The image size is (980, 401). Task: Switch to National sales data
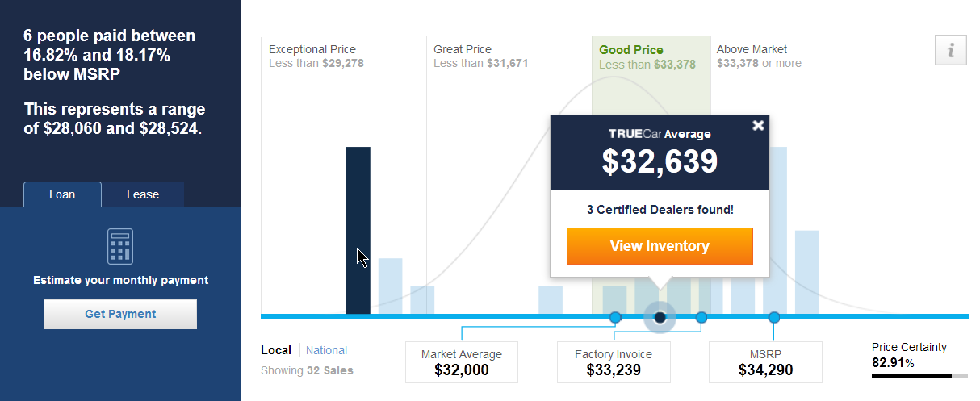point(326,350)
